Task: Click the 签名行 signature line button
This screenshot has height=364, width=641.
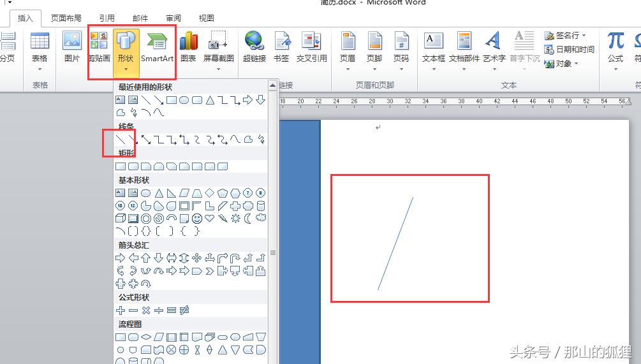Action: tap(566, 36)
